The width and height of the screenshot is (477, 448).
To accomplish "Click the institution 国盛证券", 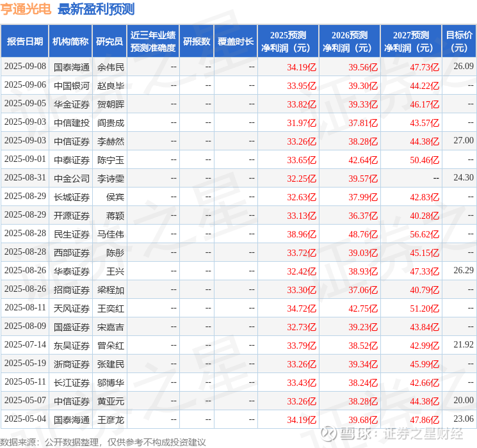I will [72, 326].
